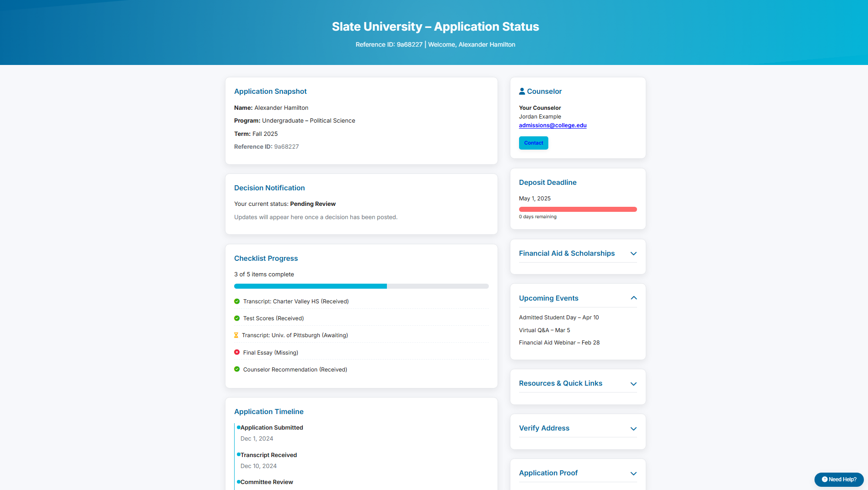Screen dimensions: 868x490
Task: Click green check icon beside Charter Valley transcript
Action: pyautogui.click(x=237, y=302)
